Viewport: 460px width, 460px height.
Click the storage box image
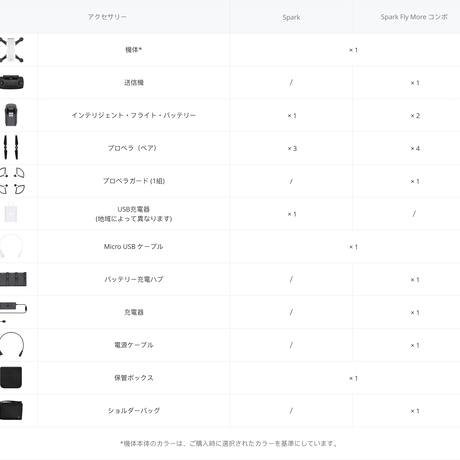coord(11,377)
